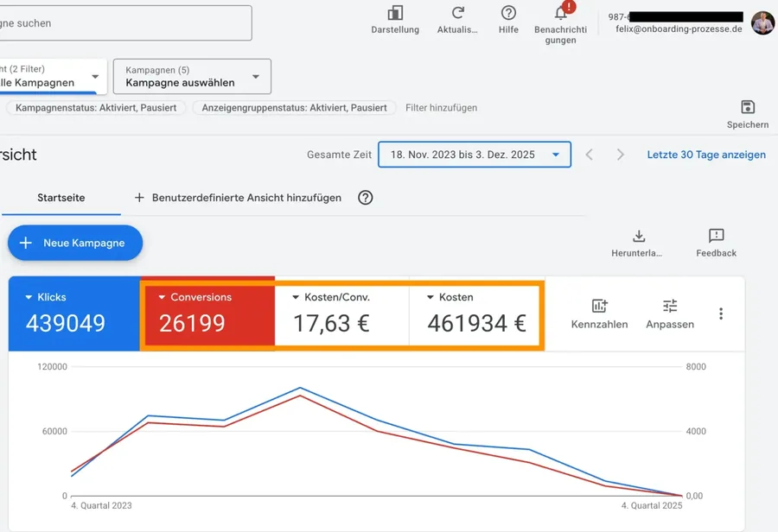This screenshot has width=778, height=532.
Task: Click the account email felix@onboarding-prozesse.de
Action: click(679, 28)
